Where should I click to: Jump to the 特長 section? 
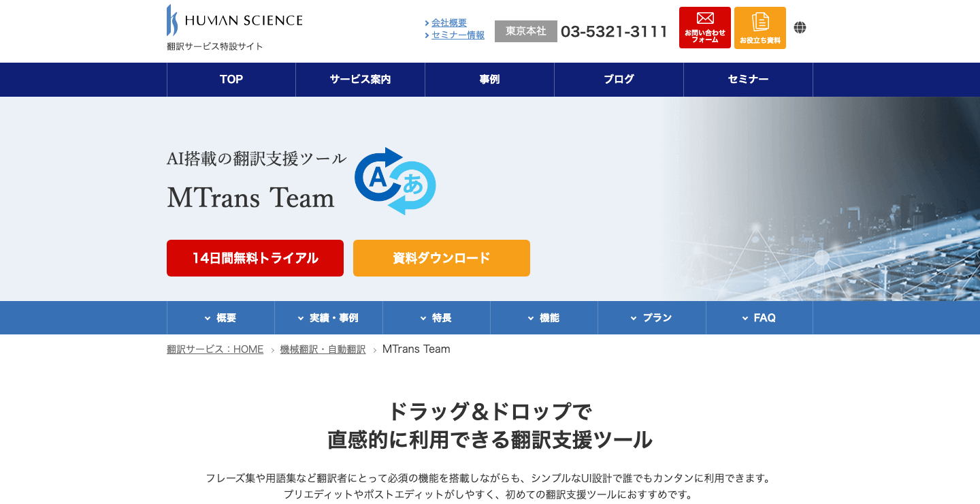(436, 318)
